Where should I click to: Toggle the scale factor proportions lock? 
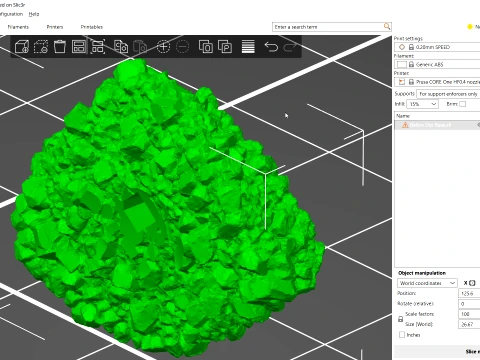(401, 319)
